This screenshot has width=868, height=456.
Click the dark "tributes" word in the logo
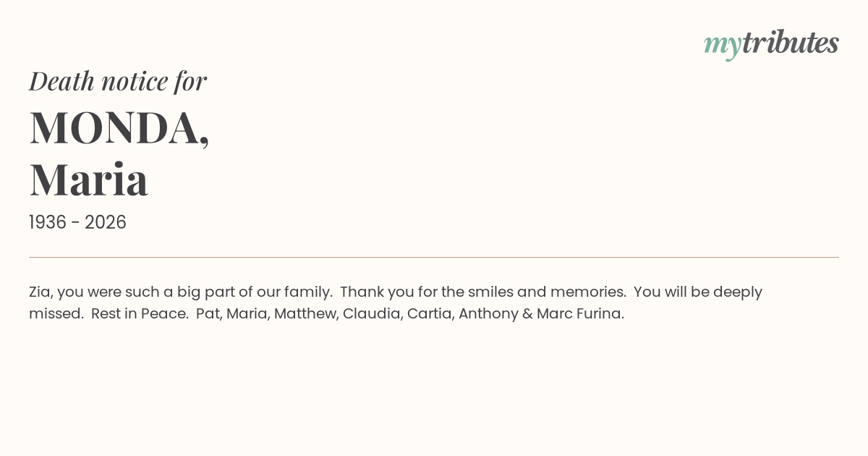pos(790,43)
